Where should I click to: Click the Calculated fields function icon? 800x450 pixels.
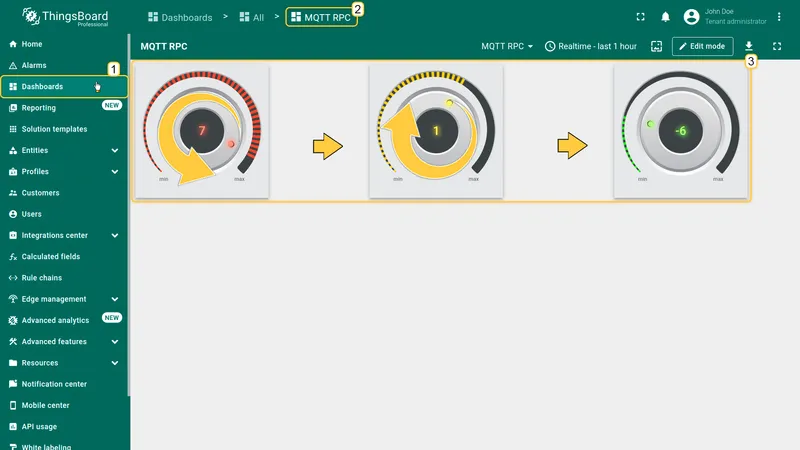pyautogui.click(x=13, y=257)
